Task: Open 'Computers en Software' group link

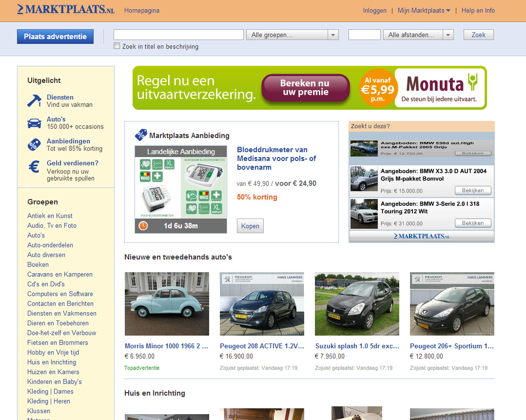Action: click(x=60, y=294)
